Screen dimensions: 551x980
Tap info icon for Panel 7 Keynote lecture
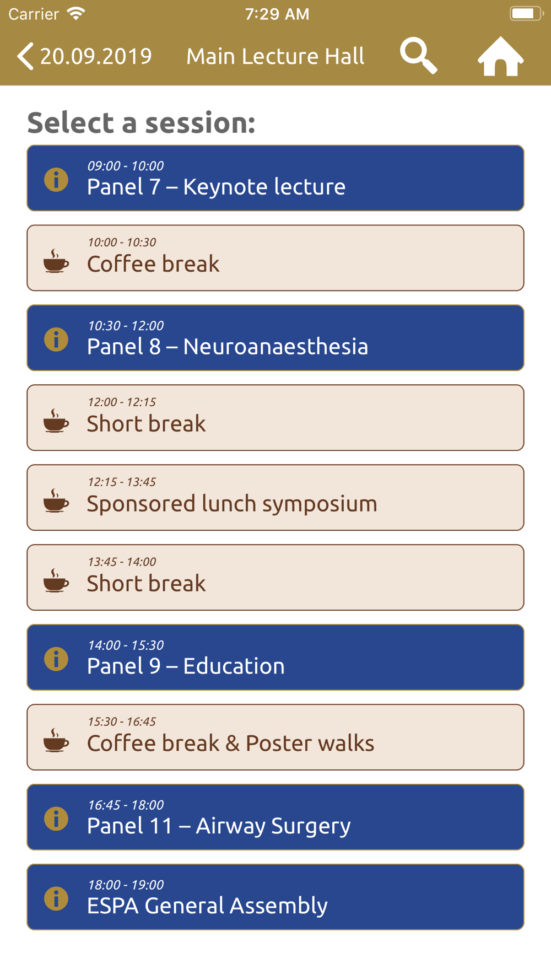coord(56,180)
